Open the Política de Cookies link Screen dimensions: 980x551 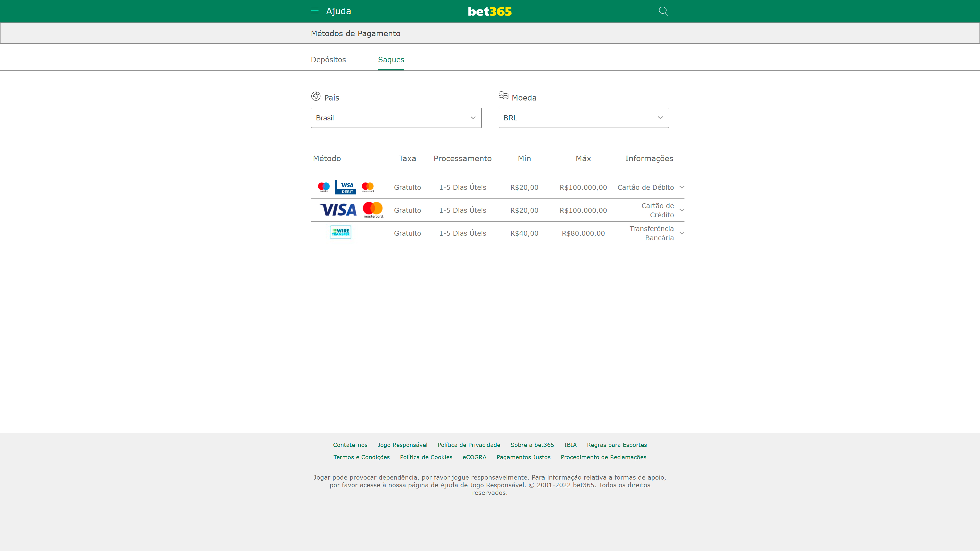tap(426, 457)
